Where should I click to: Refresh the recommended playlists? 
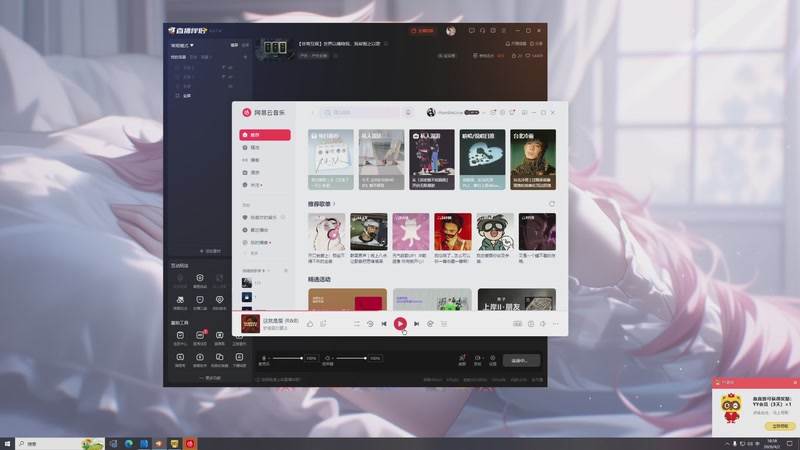(x=552, y=204)
